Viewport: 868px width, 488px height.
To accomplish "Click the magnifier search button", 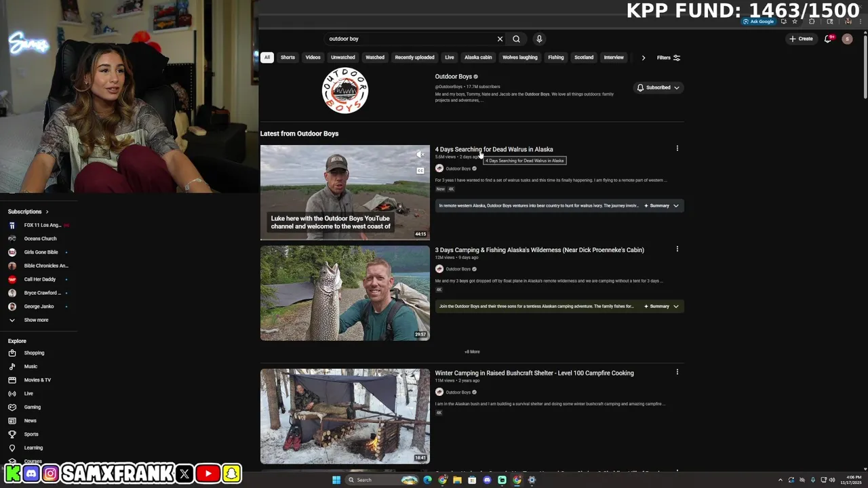I will (516, 39).
